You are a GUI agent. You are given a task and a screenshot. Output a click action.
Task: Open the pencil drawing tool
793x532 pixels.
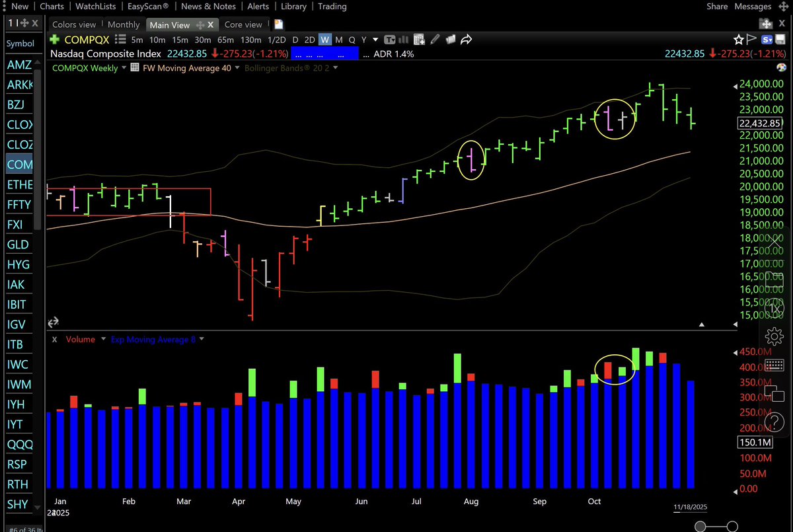coord(435,39)
